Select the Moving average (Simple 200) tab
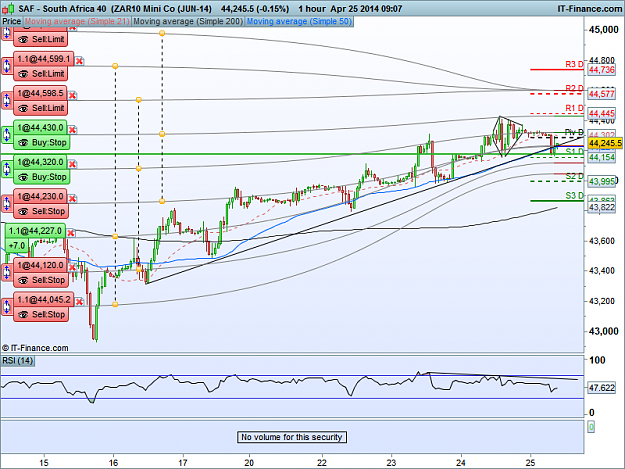 [188, 21]
